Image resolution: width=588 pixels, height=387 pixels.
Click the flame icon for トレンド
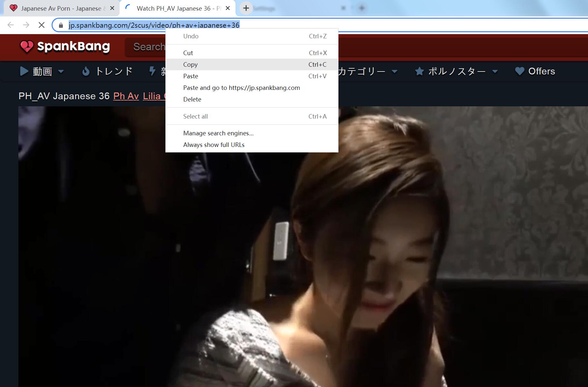[86, 71]
